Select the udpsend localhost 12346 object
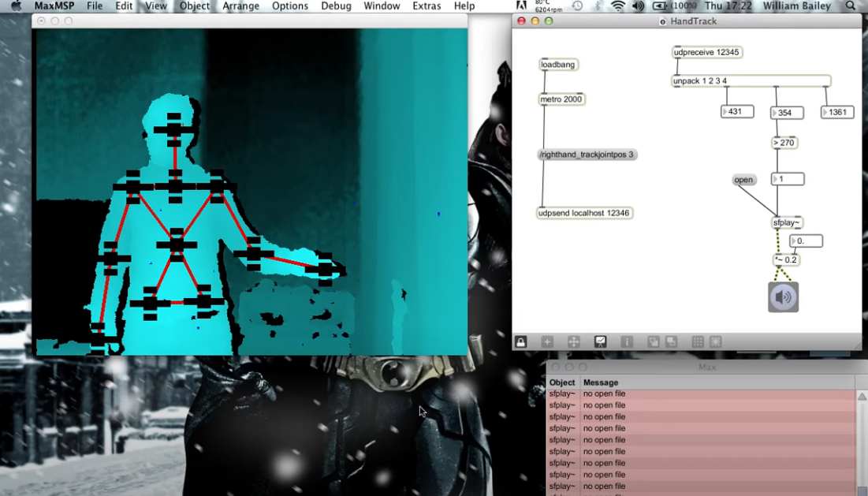The height and width of the screenshot is (496, 868). point(584,213)
